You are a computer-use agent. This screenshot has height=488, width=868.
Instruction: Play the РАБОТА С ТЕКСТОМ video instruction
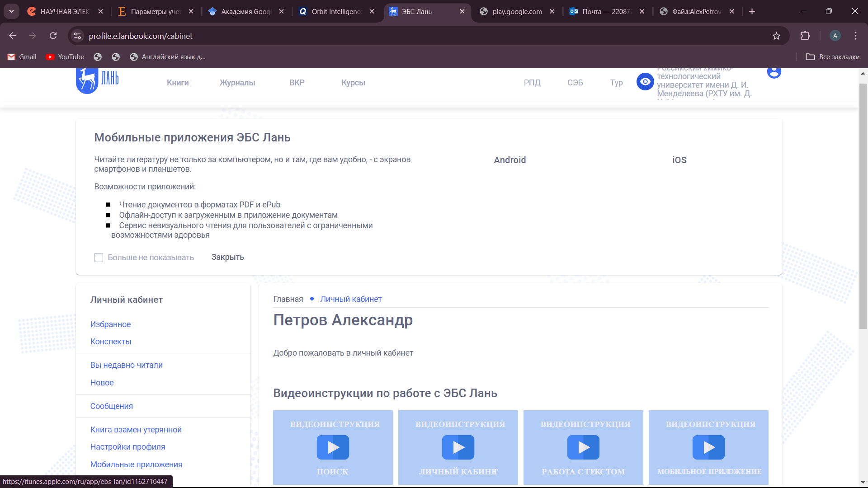pyautogui.click(x=583, y=447)
